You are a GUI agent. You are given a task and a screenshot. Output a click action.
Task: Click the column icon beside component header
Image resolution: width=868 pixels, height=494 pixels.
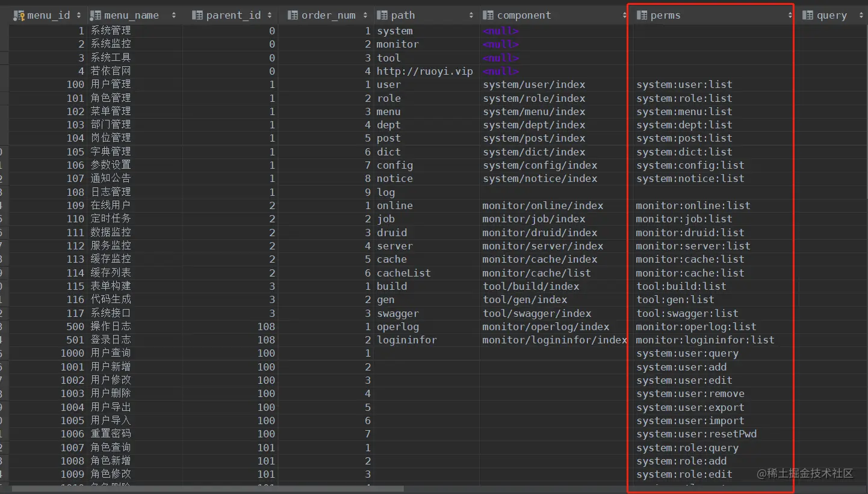(x=488, y=16)
